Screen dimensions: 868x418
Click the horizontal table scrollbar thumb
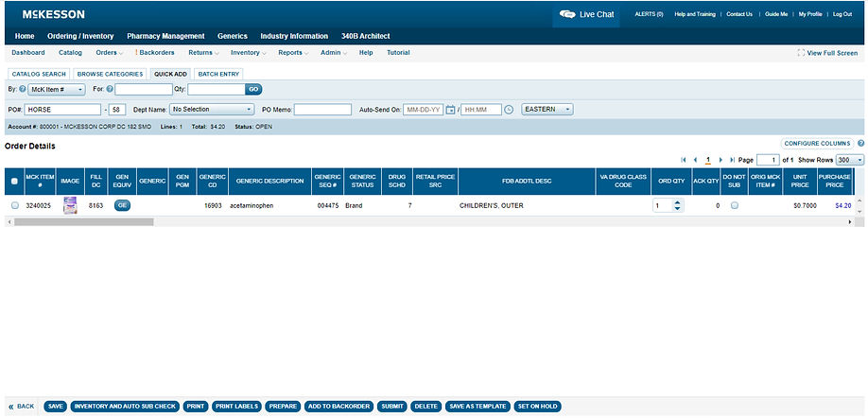pos(83,221)
